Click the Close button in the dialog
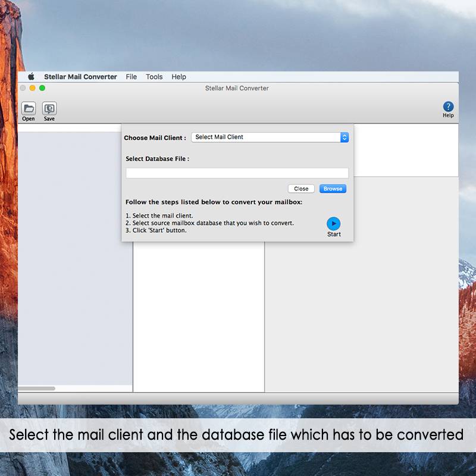 (301, 189)
